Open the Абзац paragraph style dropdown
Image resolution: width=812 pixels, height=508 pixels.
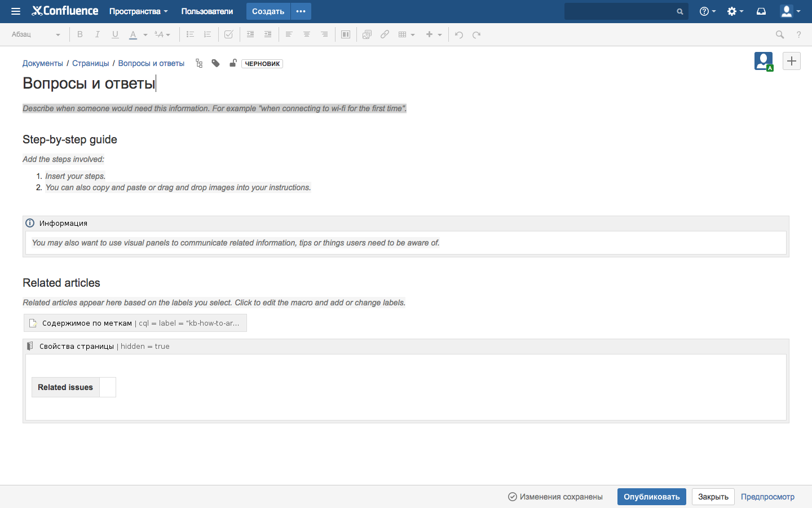coord(36,34)
